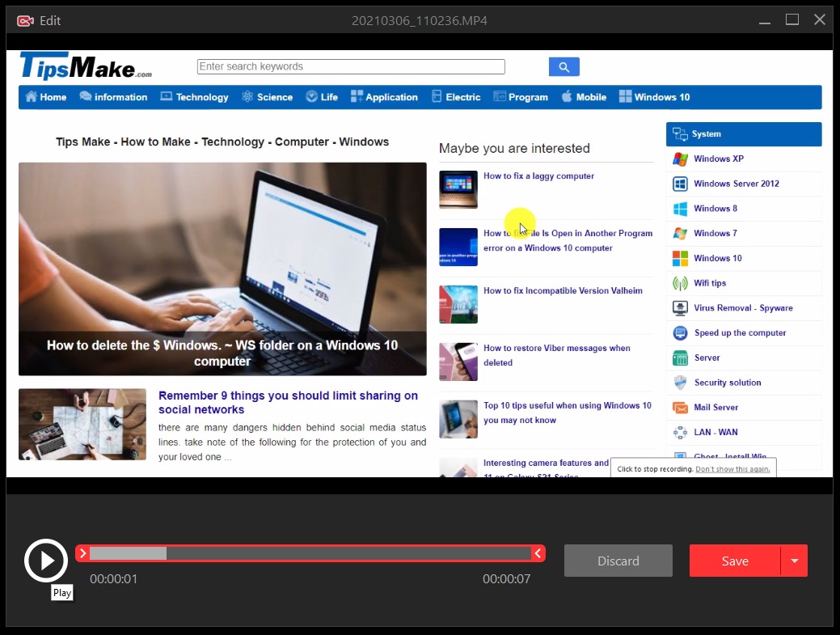Click the left trim handle on timeline

(82, 553)
